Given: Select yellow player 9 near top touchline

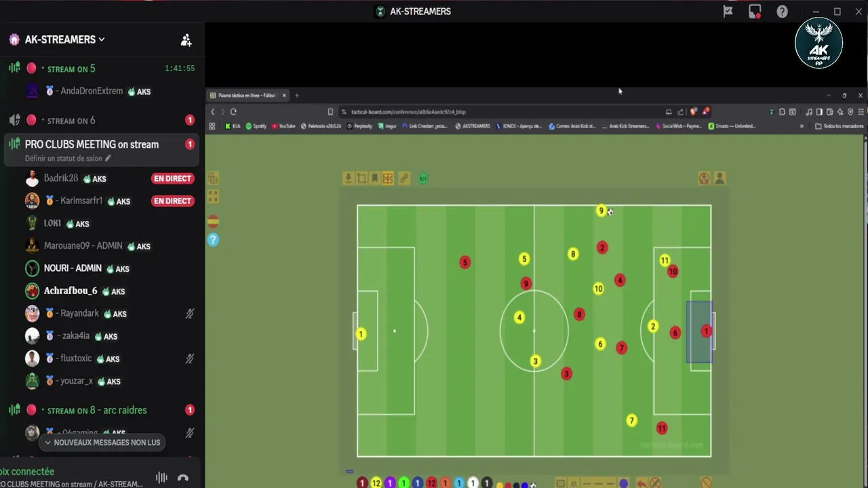Looking at the screenshot, I should (601, 211).
